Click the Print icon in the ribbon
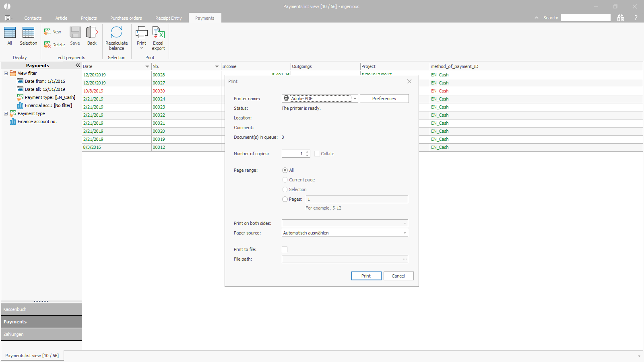644x362 pixels. [141, 33]
